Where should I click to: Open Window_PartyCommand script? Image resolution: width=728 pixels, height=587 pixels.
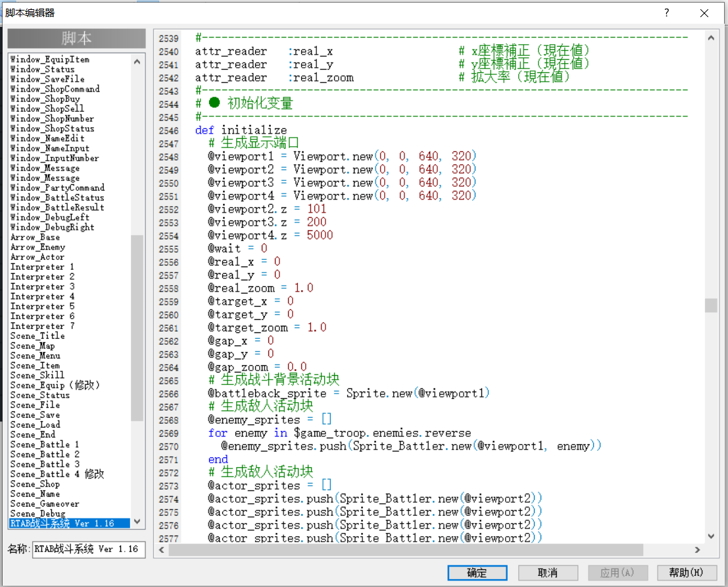[58, 188]
